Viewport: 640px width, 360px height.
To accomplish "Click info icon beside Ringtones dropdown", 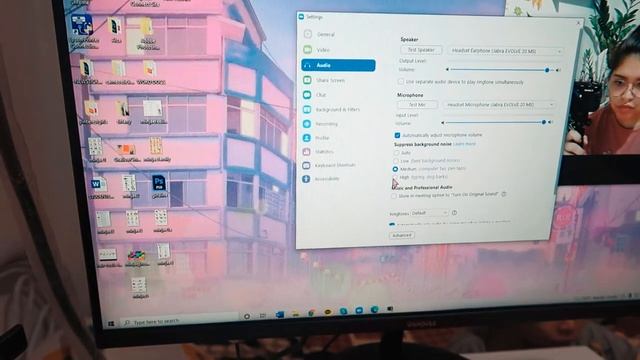I will pos(454,213).
